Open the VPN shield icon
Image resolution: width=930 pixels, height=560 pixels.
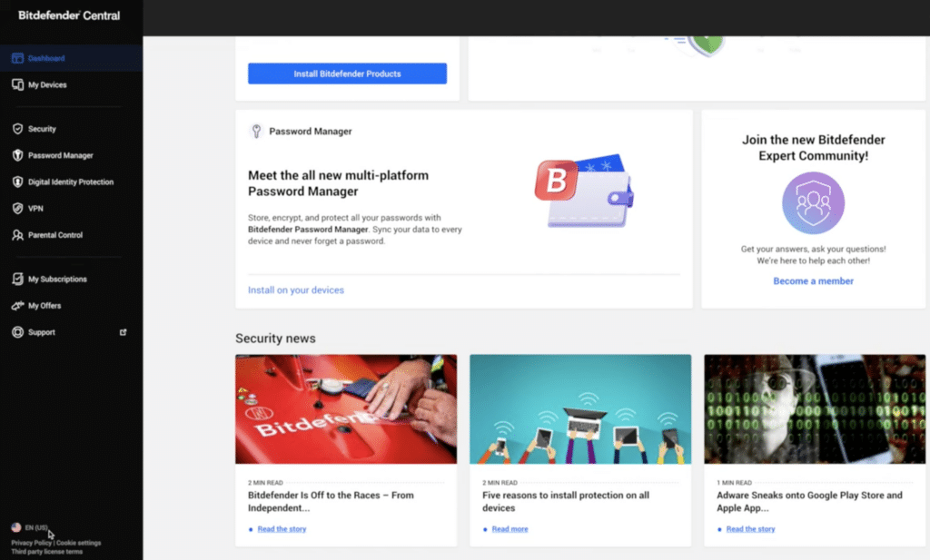click(17, 208)
